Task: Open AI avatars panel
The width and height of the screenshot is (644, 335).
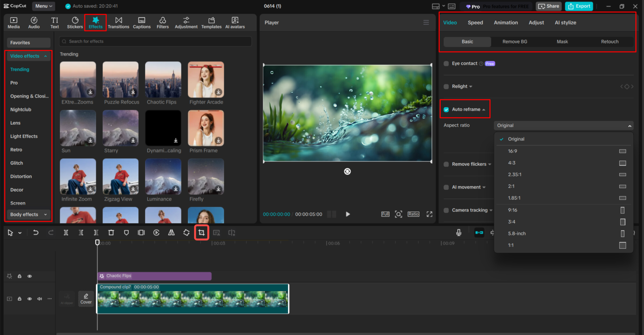Action: [x=235, y=23]
